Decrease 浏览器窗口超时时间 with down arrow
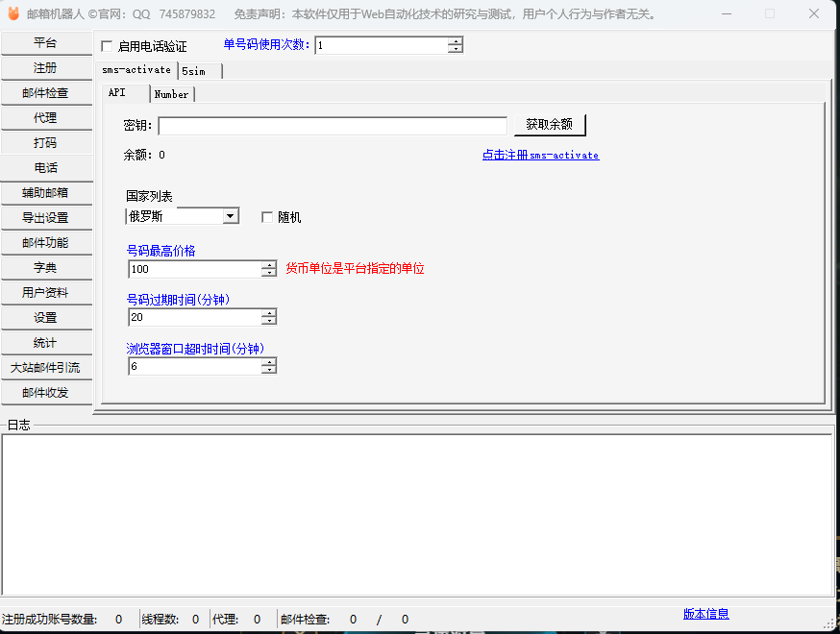The height and width of the screenshot is (634, 840). coord(269,370)
